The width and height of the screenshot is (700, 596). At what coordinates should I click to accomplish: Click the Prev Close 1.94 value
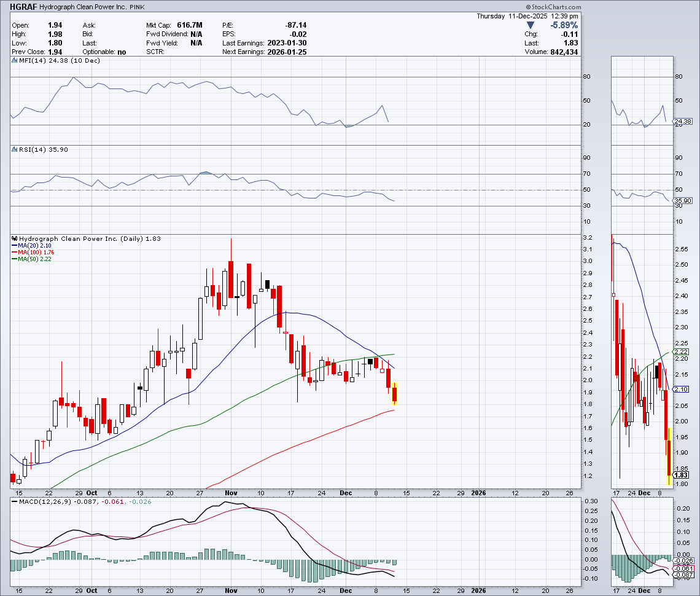click(55, 52)
